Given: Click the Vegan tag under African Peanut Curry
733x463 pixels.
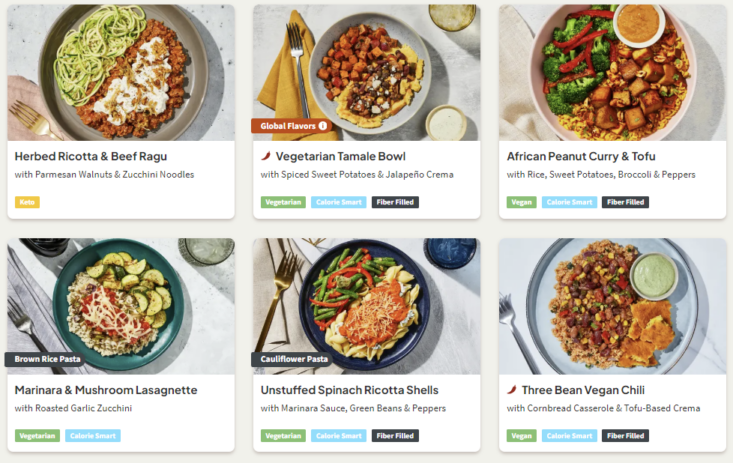Looking at the screenshot, I should click(521, 202).
